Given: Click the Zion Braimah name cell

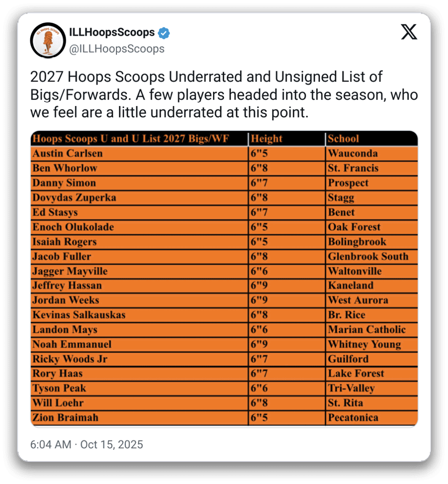Looking at the screenshot, I should coord(66,418).
